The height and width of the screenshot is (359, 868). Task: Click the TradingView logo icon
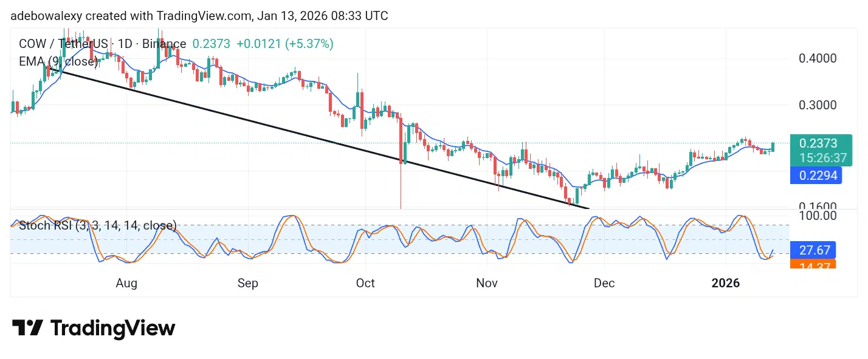coord(27,328)
